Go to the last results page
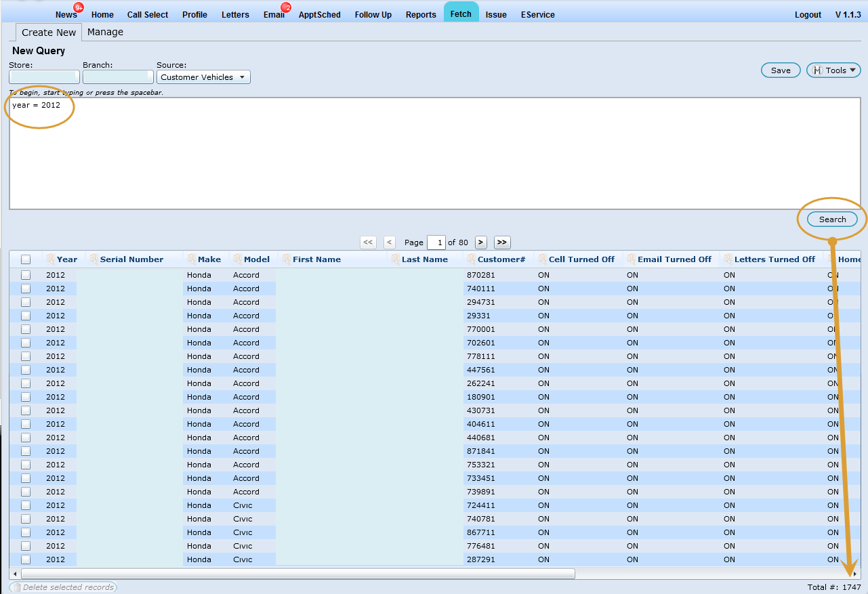Viewport: 868px width, 594px height. click(x=501, y=242)
